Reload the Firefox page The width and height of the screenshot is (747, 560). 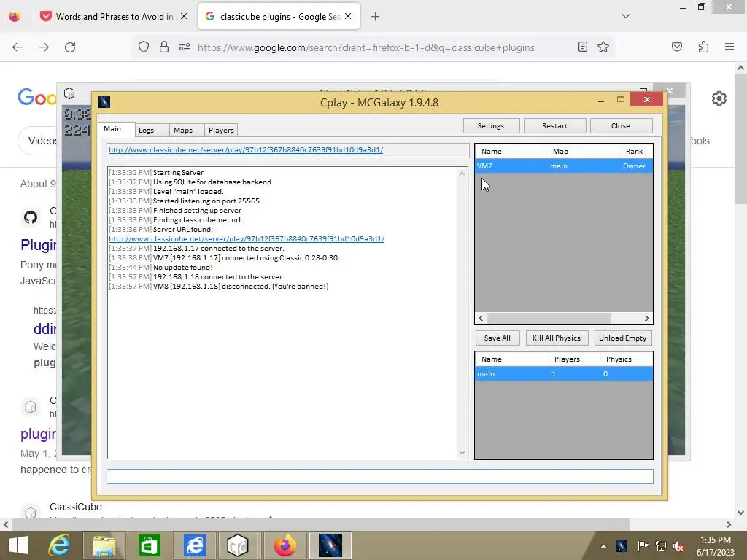click(x=70, y=47)
